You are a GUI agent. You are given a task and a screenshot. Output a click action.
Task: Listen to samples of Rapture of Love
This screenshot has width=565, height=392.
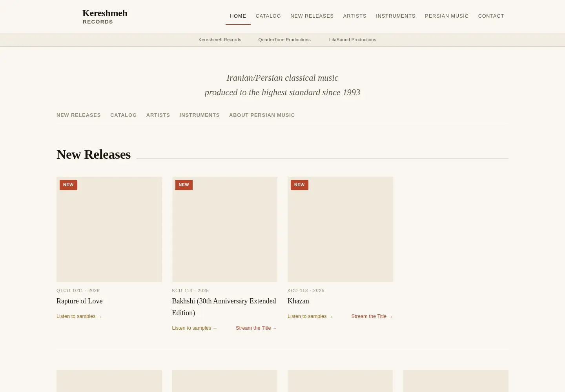coord(79,316)
